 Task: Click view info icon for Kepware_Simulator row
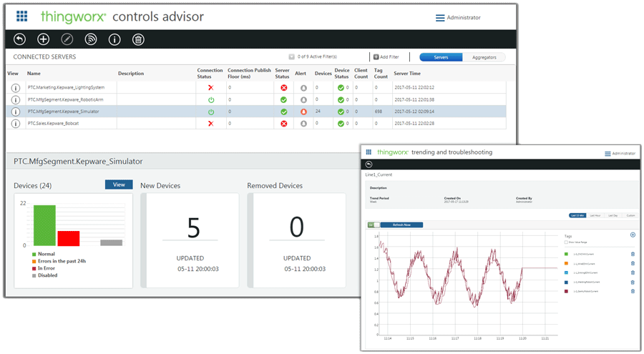coord(16,112)
